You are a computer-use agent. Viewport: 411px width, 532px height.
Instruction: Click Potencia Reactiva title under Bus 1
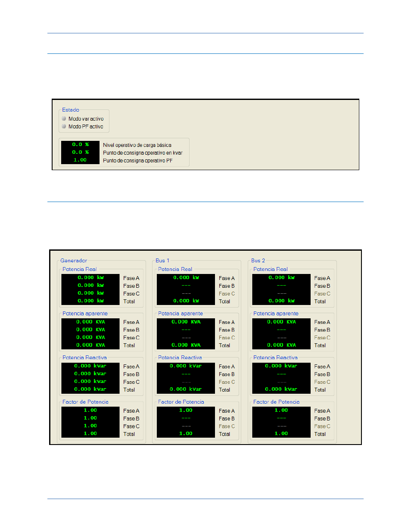click(180, 358)
